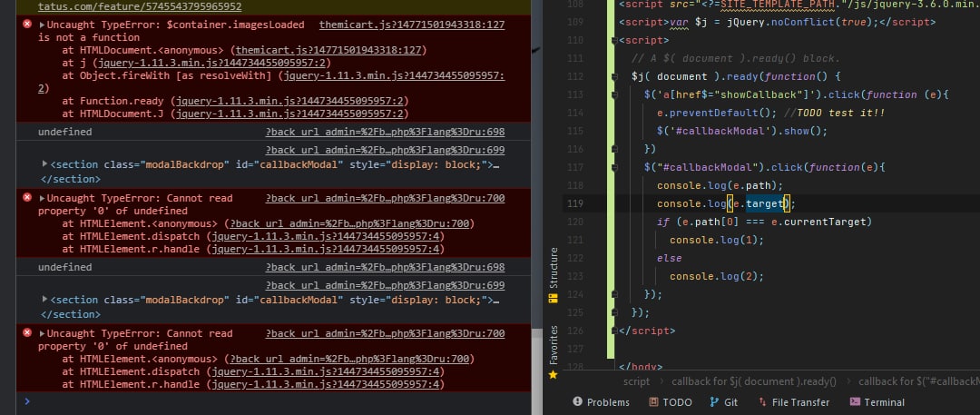Show the Favorites side panel
Viewport: 980px width, 415px height.
(554, 352)
